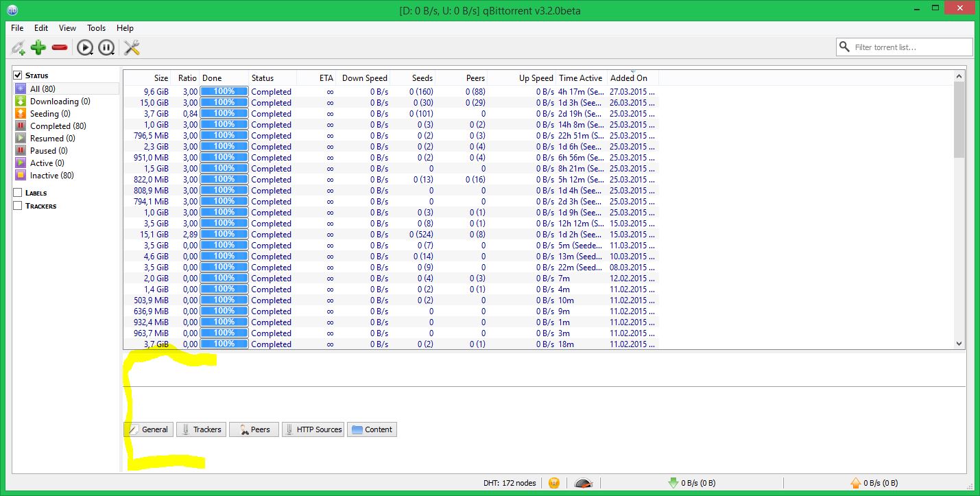Click the peers value 0 (88)
980x496 pixels.
[475, 92]
